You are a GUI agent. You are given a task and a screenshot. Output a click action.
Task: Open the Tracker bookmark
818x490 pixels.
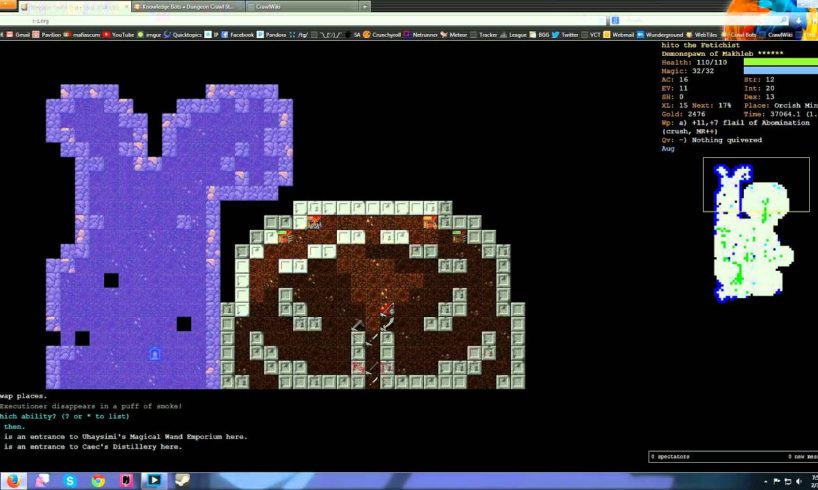[484, 34]
